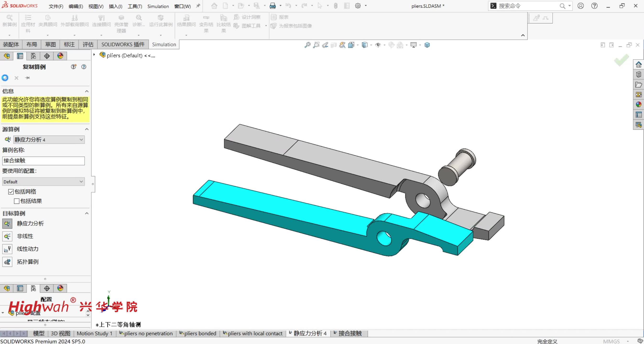Open the SOLIDWORKS Resources home icon in task pane
Viewport: 644px width, 344px height.
pyautogui.click(x=638, y=65)
